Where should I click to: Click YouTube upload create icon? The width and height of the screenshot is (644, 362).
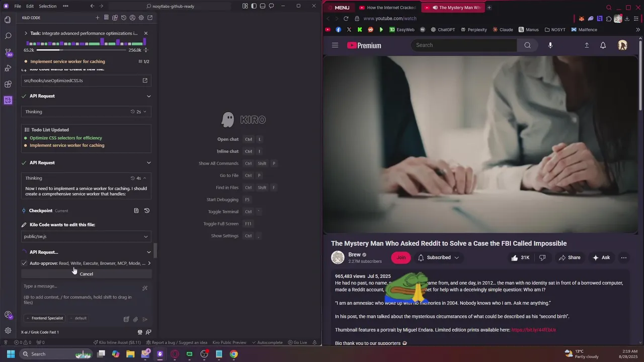click(587, 45)
